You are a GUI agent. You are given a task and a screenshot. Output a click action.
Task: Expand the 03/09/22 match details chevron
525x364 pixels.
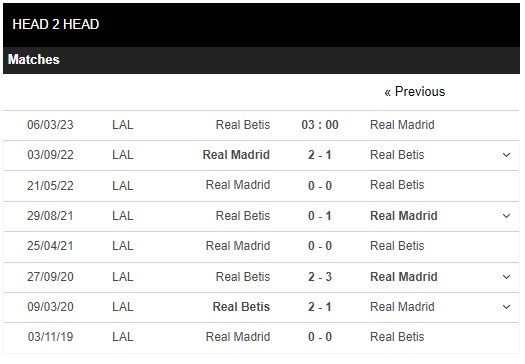pyautogui.click(x=506, y=155)
